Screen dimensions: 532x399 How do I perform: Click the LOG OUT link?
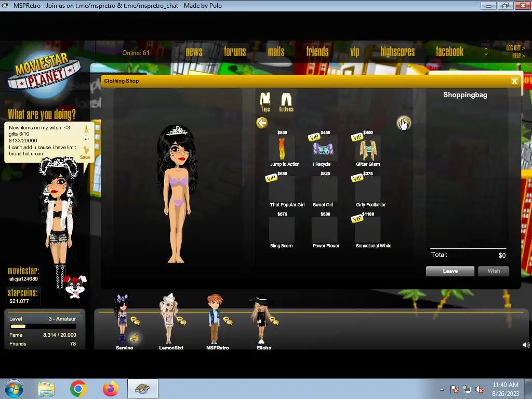(x=515, y=48)
